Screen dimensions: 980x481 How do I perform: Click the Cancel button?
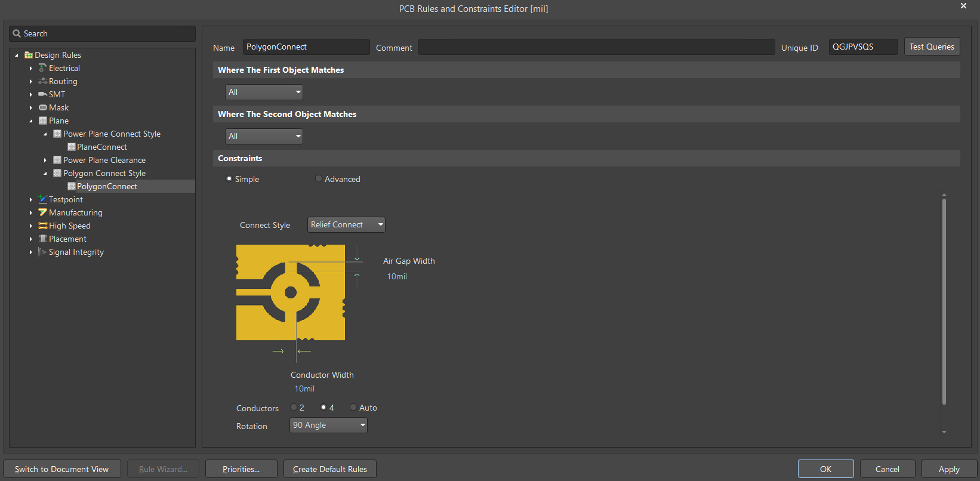tap(887, 469)
